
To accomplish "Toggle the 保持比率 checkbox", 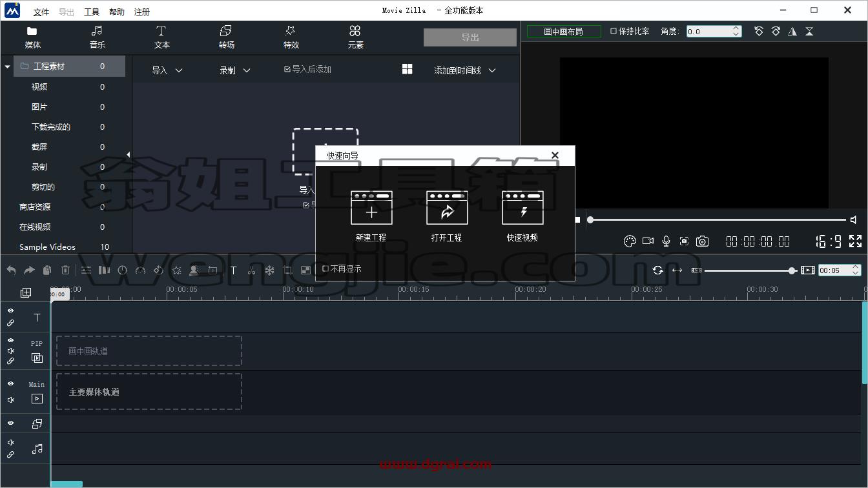I will pos(614,31).
